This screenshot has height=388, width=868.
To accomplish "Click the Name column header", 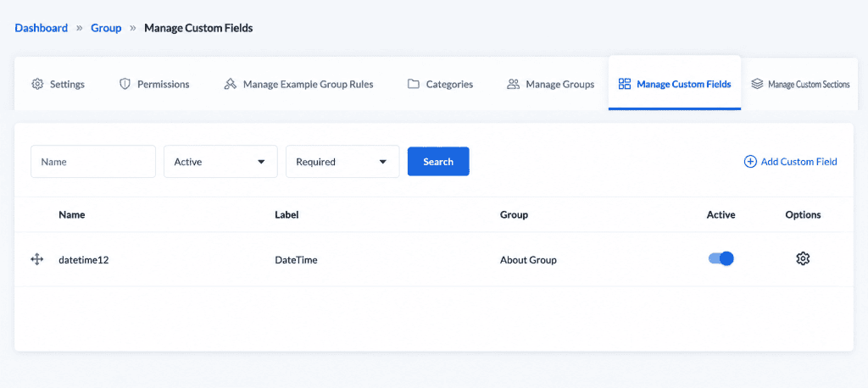I will pyautogui.click(x=72, y=215).
